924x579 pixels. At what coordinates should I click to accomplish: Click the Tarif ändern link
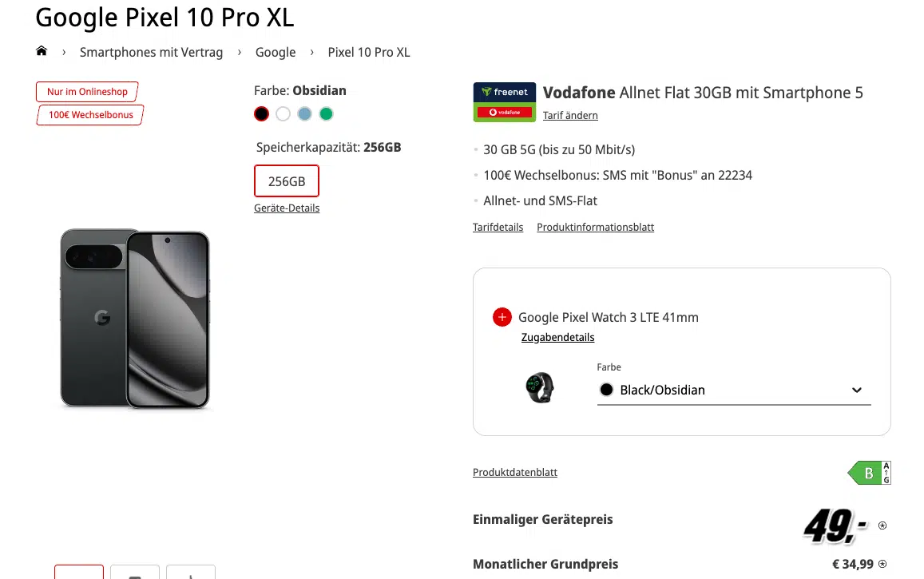point(570,116)
